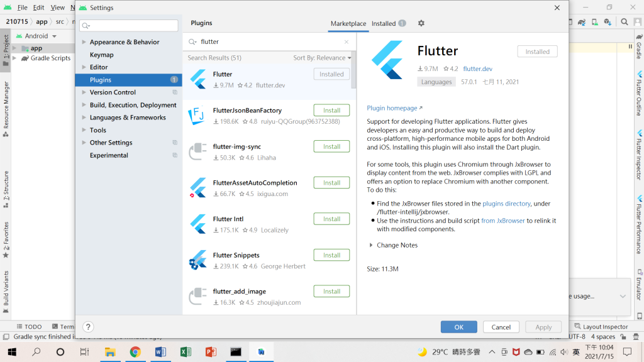Select Experimental in settings list
Screen dimensions: 644x362
coord(109,155)
